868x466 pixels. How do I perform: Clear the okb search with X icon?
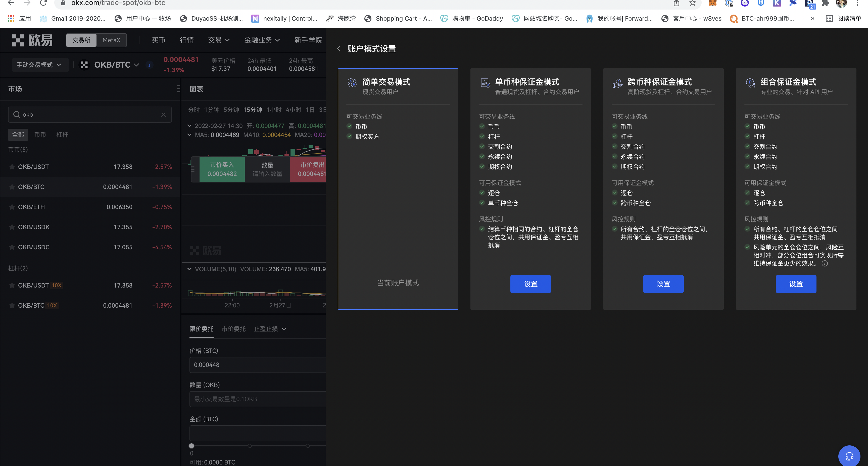pos(163,115)
